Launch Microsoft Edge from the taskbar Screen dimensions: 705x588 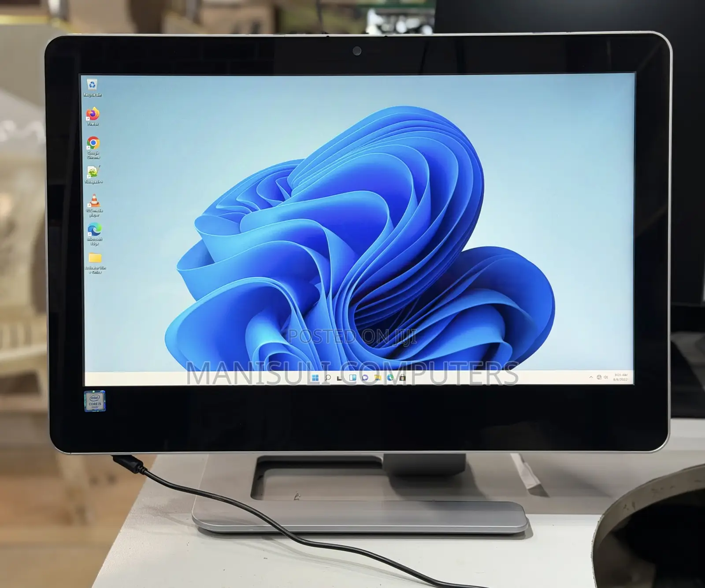(x=390, y=378)
